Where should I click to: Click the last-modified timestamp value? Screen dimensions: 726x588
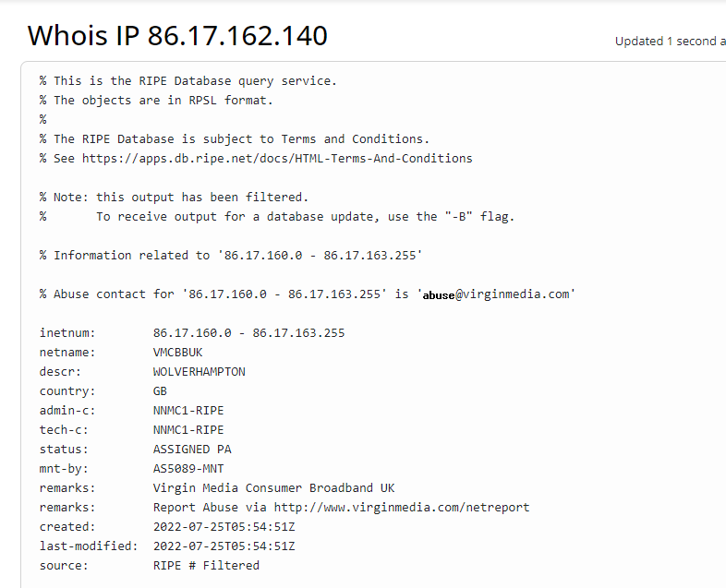click(224, 546)
